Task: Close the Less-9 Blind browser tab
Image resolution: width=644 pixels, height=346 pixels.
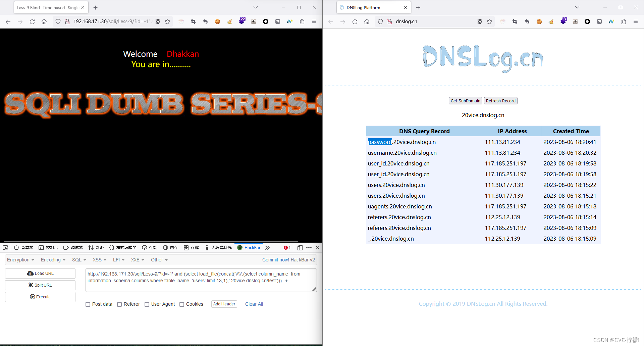Action: [83, 7]
